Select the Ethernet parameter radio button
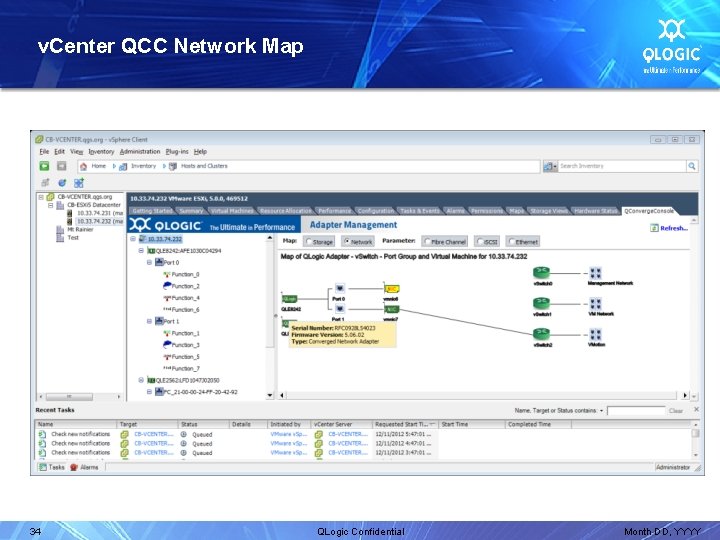 511,242
